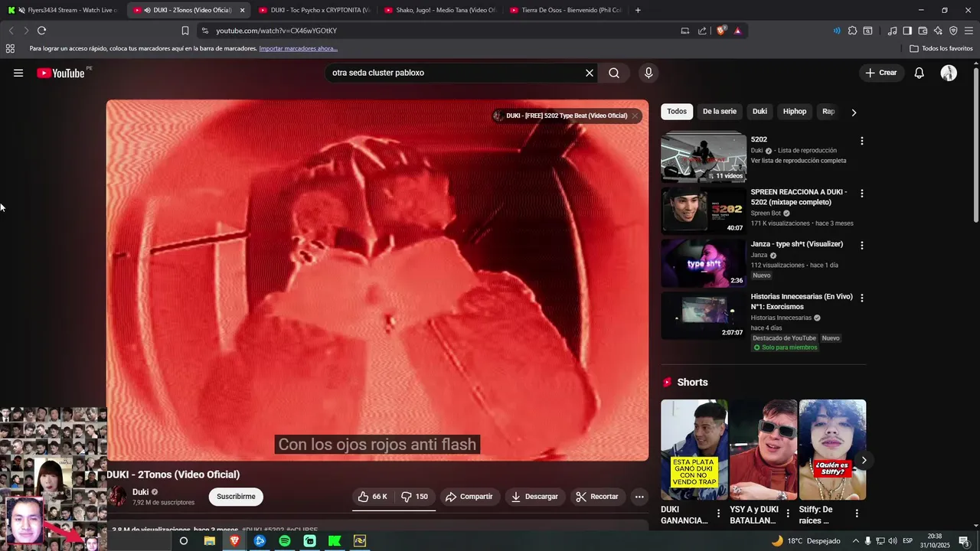Screen dimensions: 980x551
Task: Open Brave Rewards triangle icon
Action: click(x=737, y=31)
